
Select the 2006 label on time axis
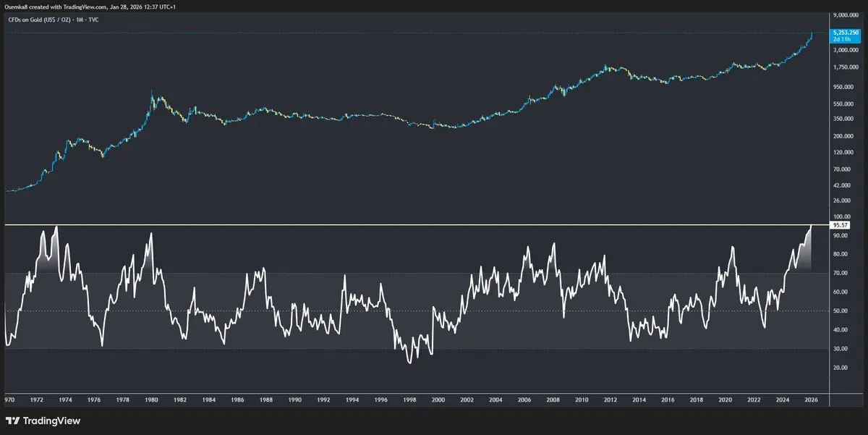click(x=524, y=399)
